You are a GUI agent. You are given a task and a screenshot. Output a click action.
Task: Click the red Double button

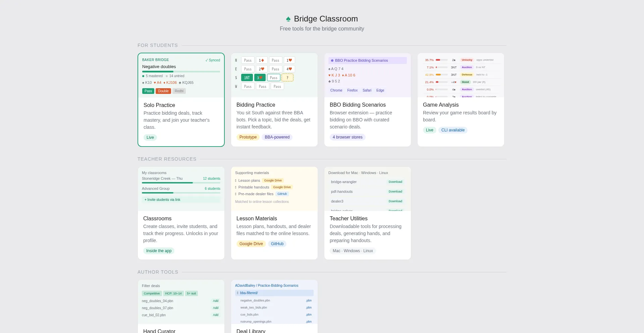pos(163,91)
